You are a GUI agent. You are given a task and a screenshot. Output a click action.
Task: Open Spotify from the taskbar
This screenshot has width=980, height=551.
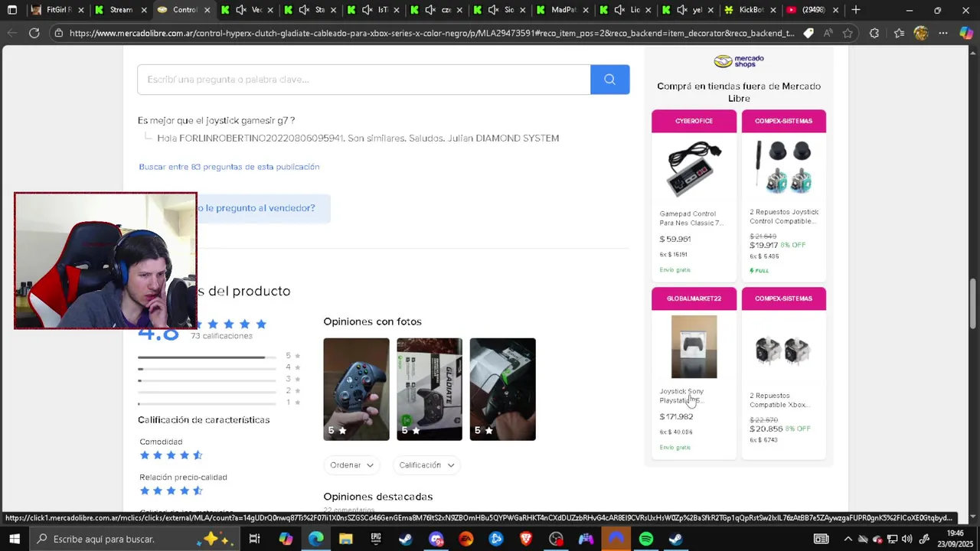pos(646,539)
